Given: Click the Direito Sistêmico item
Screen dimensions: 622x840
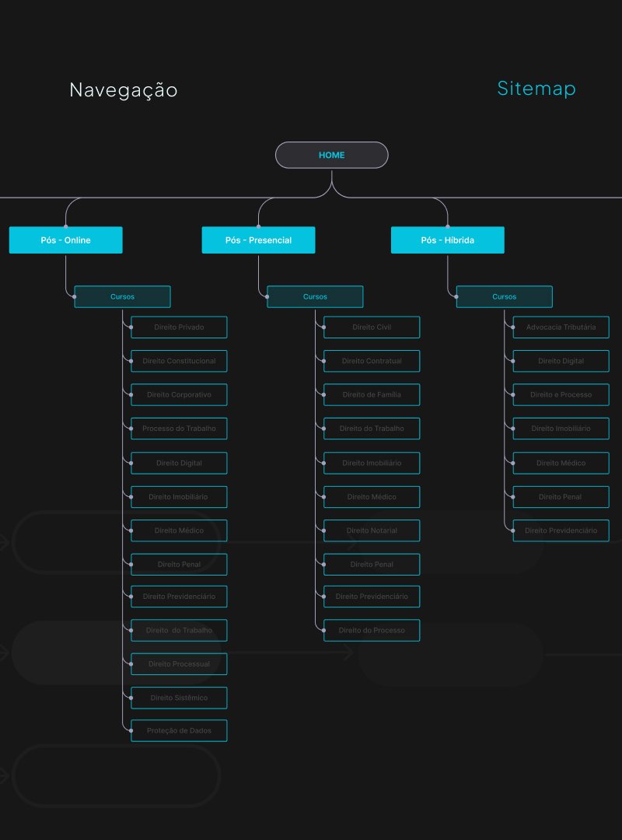Looking at the screenshot, I should [179, 698].
